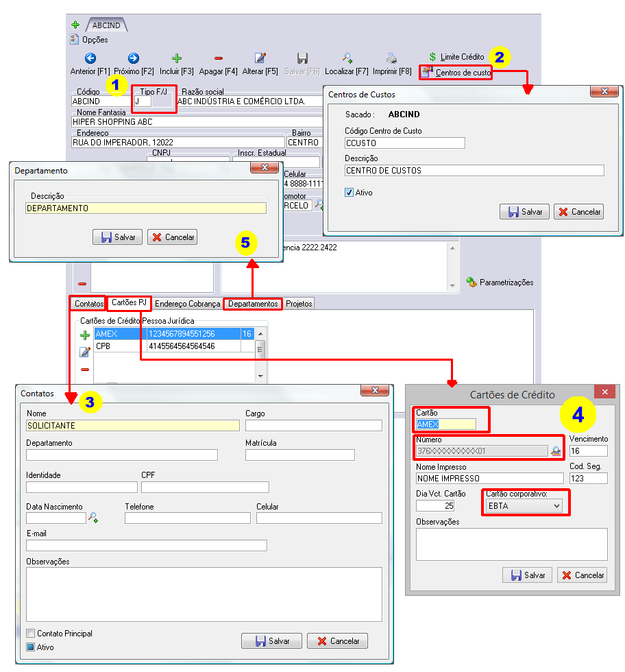The image size is (625, 672).
Task: Open the Opções menu
Action: [89, 40]
